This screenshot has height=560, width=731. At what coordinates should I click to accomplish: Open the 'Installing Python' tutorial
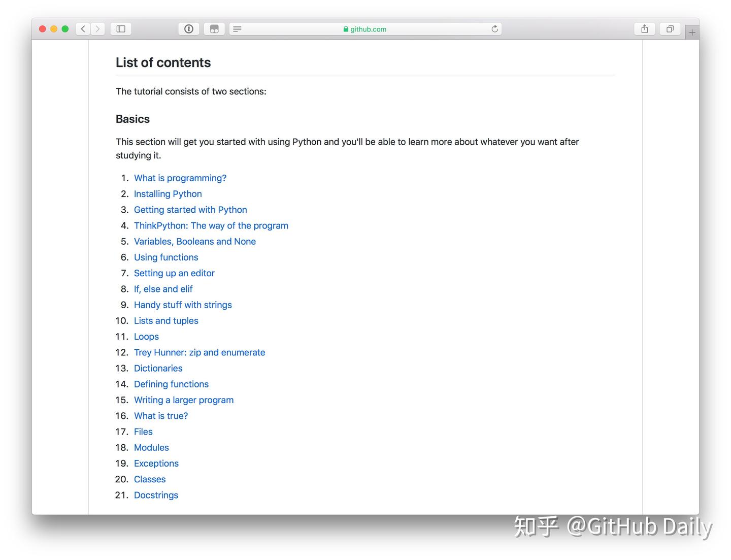pos(168,193)
